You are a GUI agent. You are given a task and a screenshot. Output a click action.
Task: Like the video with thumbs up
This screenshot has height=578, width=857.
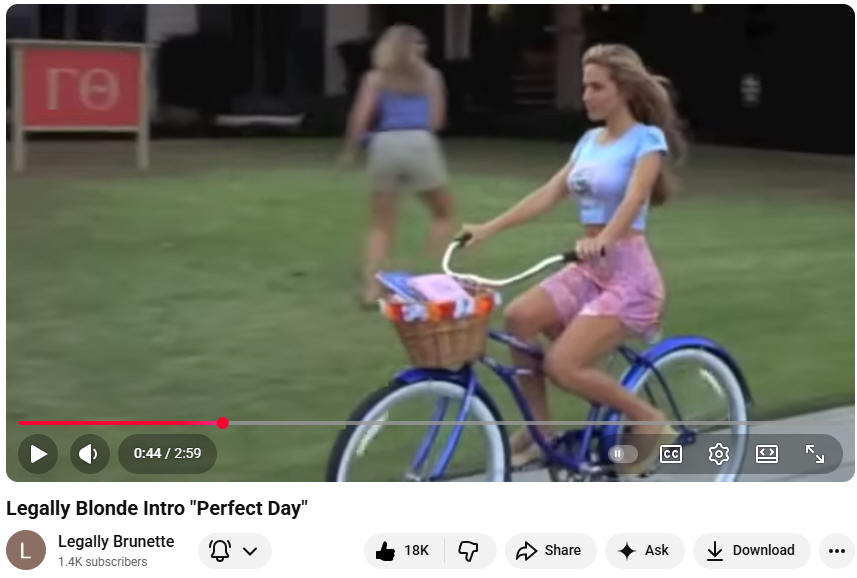point(403,551)
